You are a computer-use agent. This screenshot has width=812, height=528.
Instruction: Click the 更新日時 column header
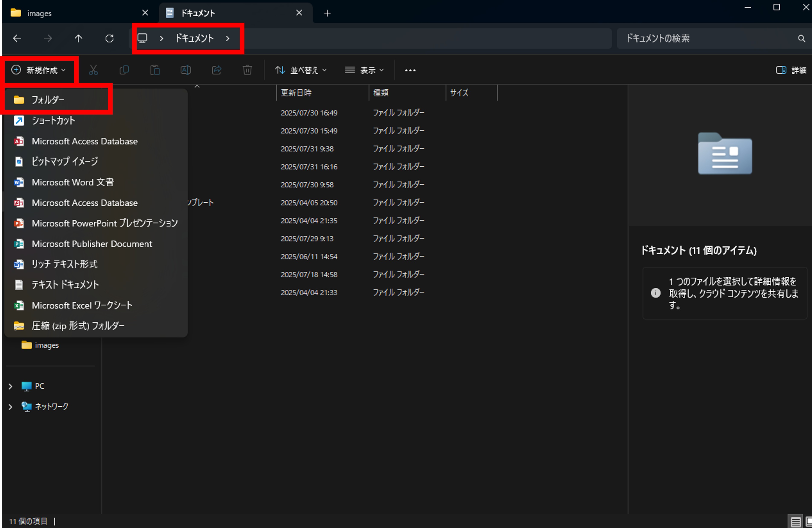point(296,93)
